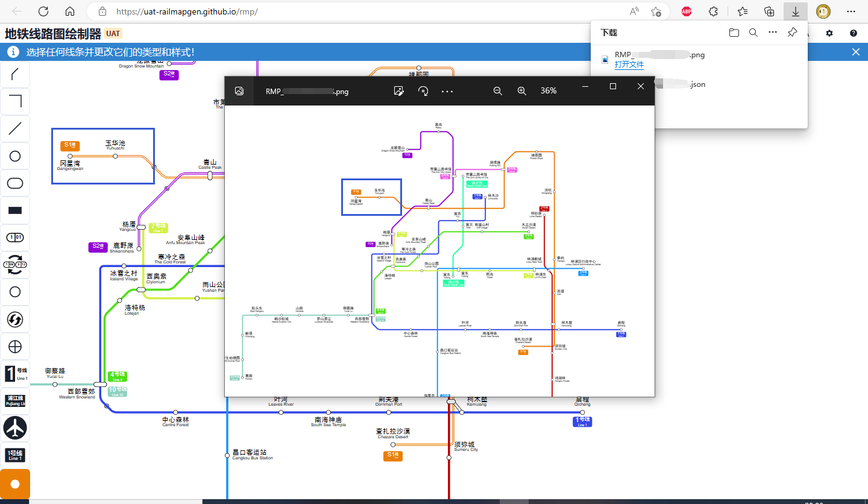Select the 玉华池 Yuhuachi station node on canvas

tap(115, 156)
